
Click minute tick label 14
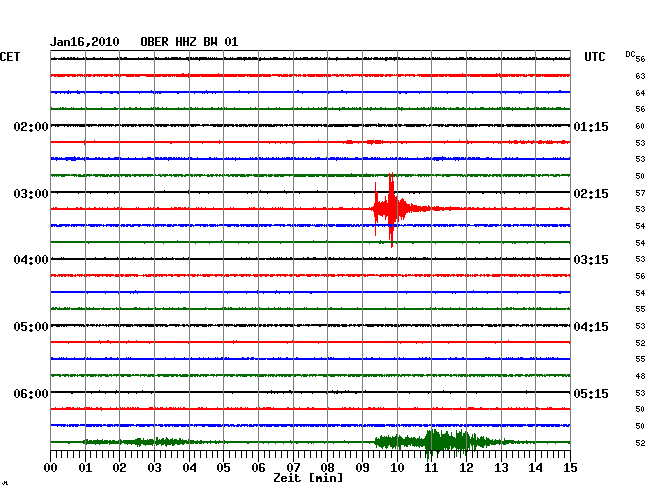pos(535,468)
